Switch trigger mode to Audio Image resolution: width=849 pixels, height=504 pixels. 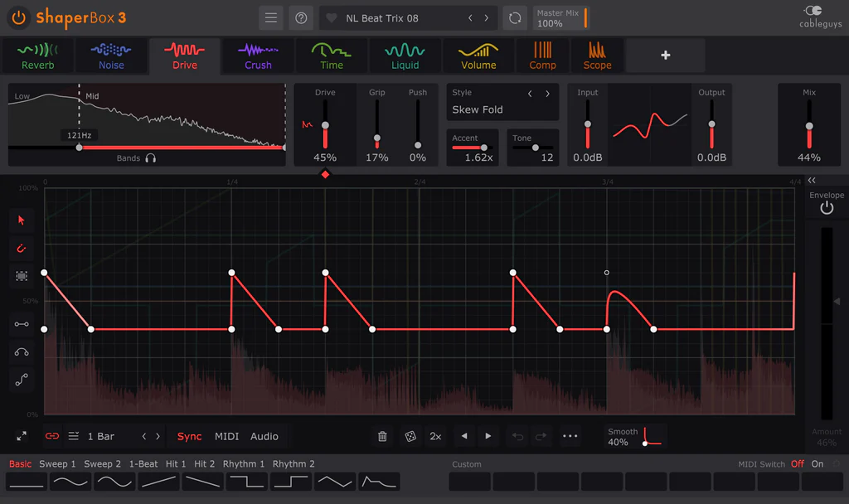pyautogui.click(x=264, y=436)
